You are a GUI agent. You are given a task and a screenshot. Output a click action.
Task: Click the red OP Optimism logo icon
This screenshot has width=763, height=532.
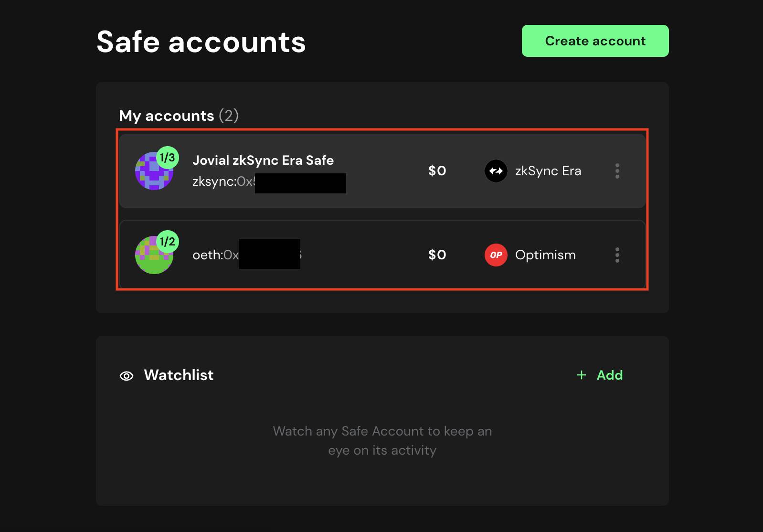click(x=496, y=255)
